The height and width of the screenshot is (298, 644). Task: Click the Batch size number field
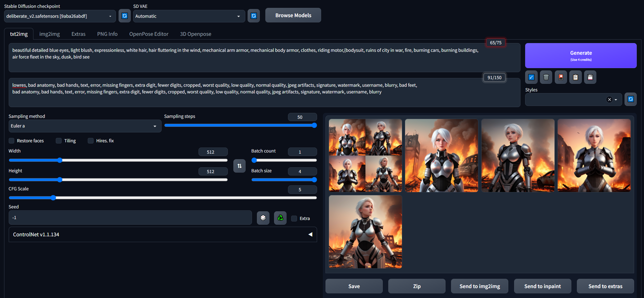[x=302, y=171]
